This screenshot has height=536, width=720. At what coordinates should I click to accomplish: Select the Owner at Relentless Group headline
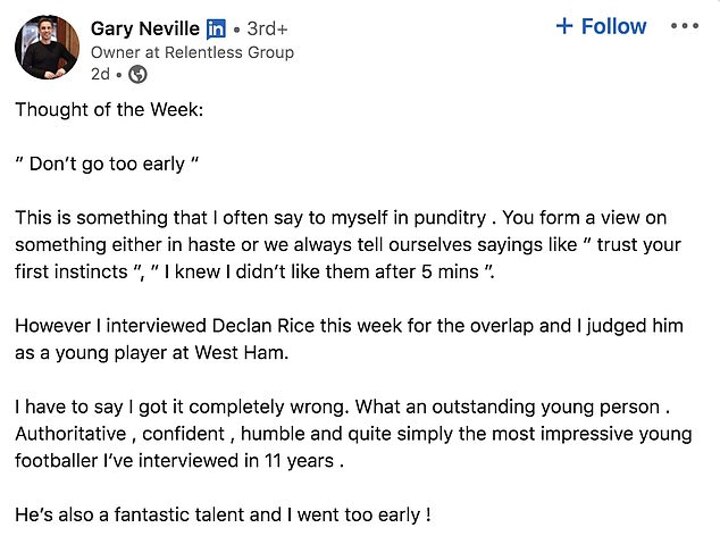192,52
